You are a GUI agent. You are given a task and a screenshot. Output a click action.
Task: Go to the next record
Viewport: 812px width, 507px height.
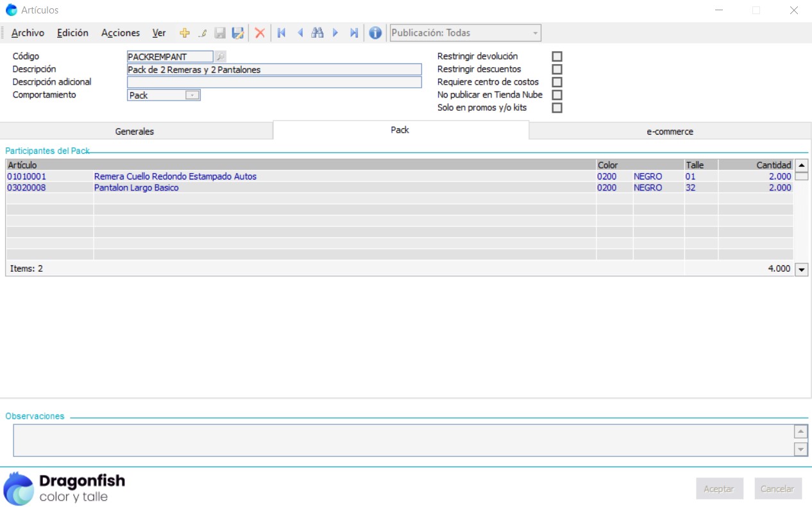click(335, 33)
